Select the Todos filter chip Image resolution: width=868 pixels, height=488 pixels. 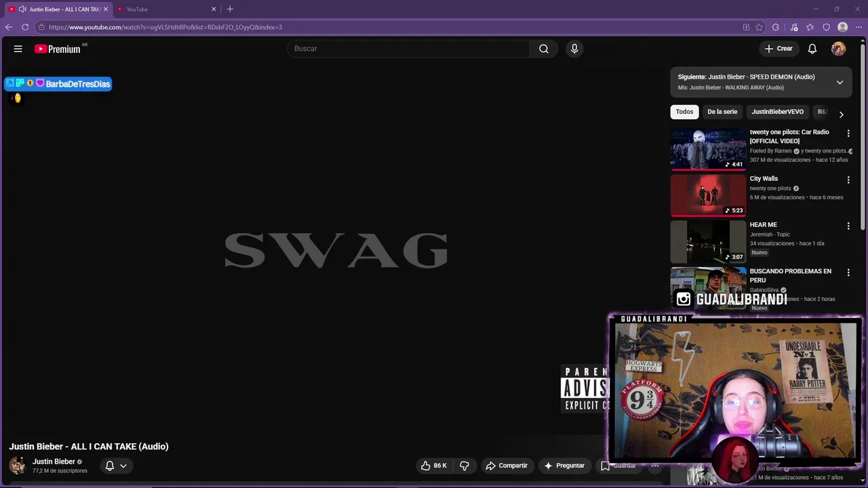coord(684,112)
